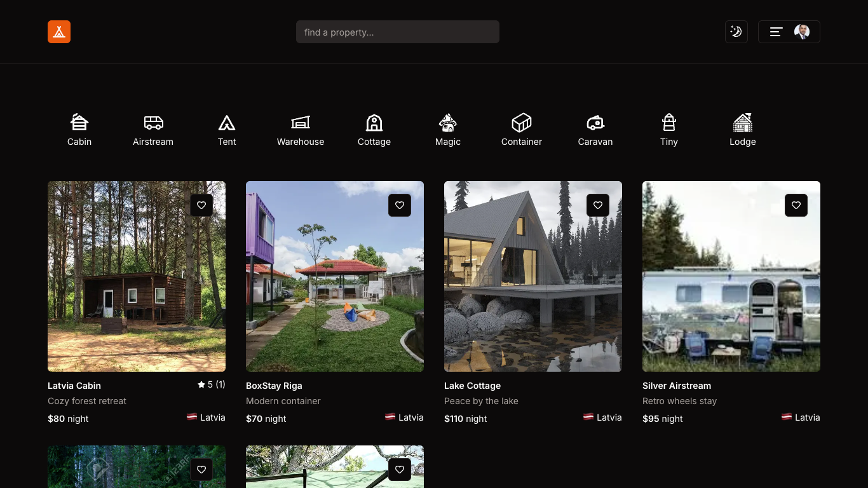The width and height of the screenshot is (868, 488).
Task: Select the Caravan category icon
Action: (595, 130)
